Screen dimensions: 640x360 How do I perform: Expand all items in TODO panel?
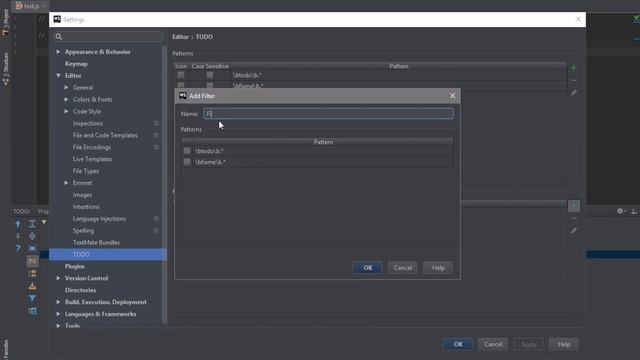click(x=32, y=224)
